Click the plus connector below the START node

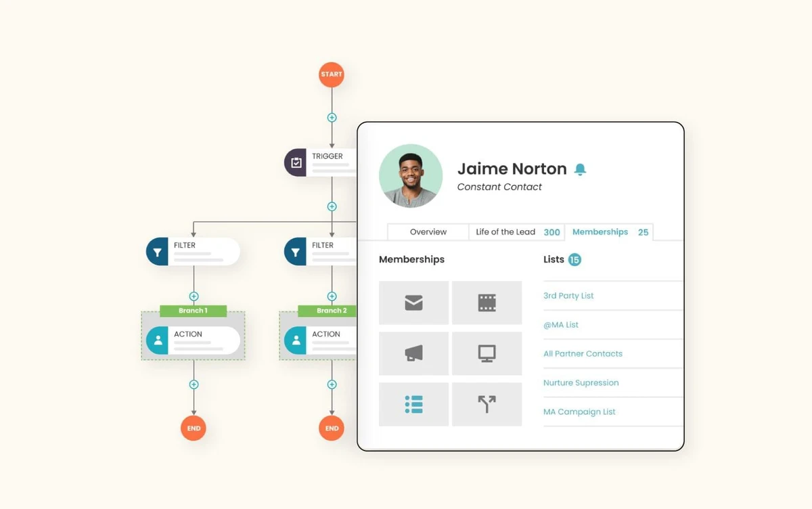click(332, 116)
